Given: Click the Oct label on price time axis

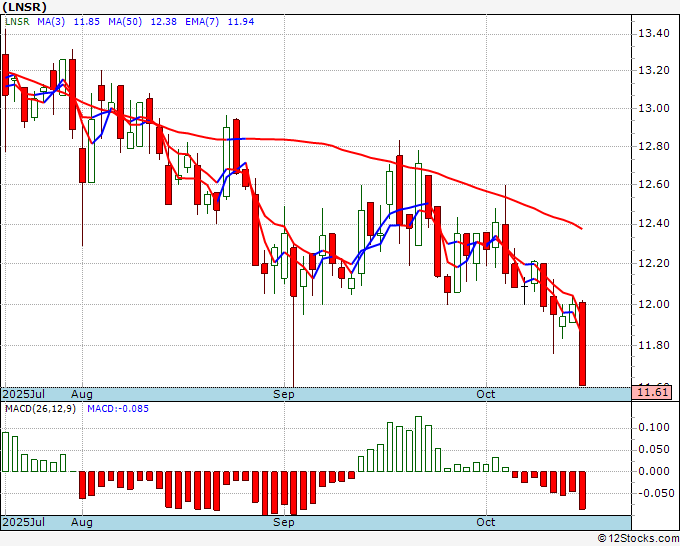Looking at the screenshot, I should point(485,394).
